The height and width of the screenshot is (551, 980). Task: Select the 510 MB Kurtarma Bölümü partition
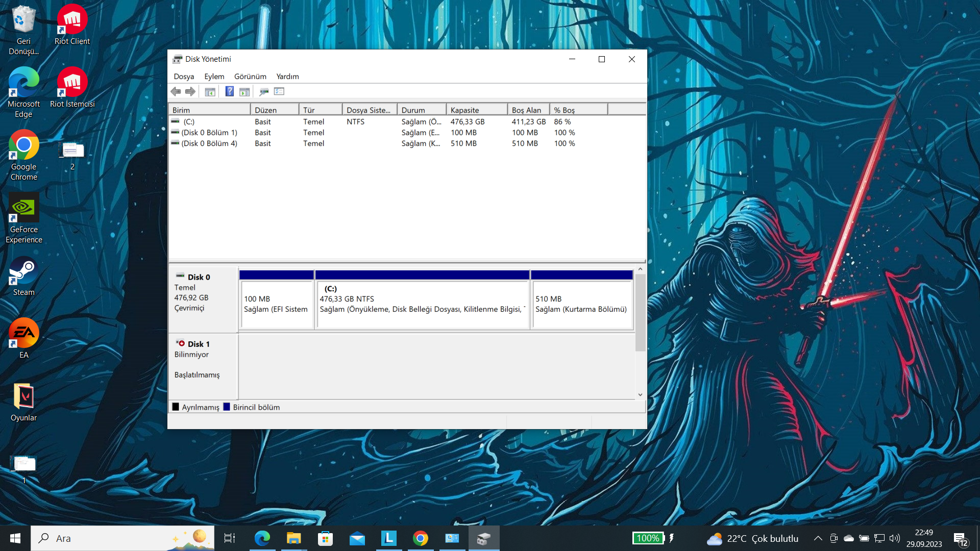(x=582, y=304)
